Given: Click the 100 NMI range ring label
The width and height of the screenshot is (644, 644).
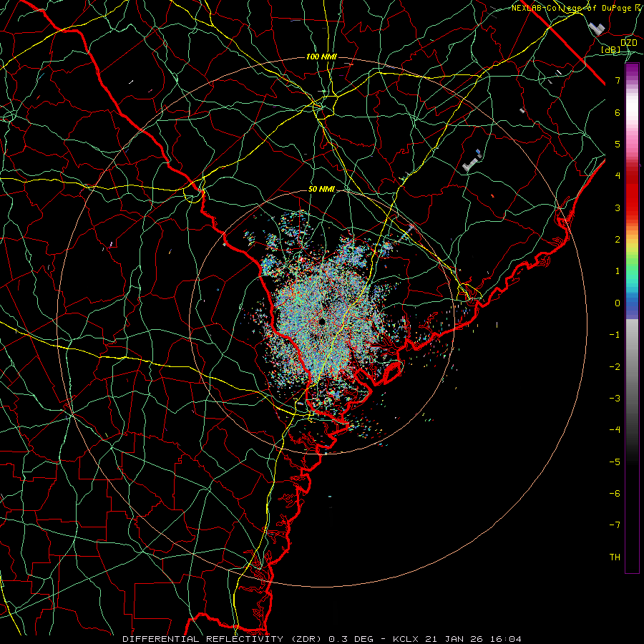Looking at the screenshot, I should click(321, 57).
